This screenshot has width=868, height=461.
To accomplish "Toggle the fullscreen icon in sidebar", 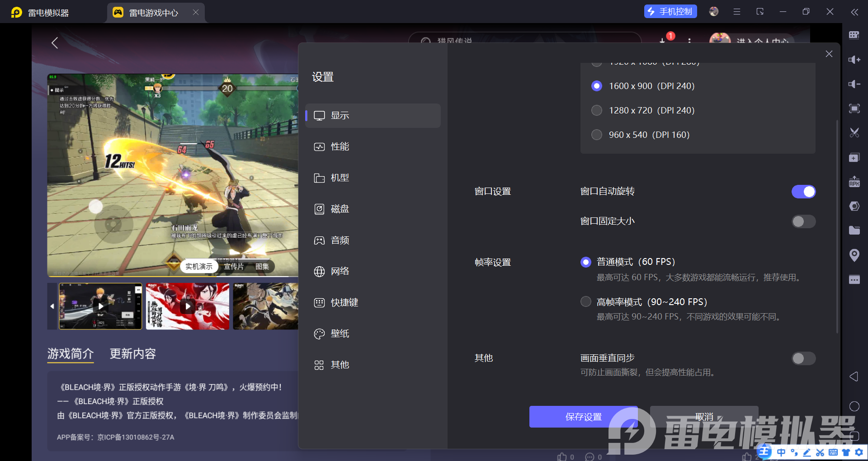I will (854, 108).
